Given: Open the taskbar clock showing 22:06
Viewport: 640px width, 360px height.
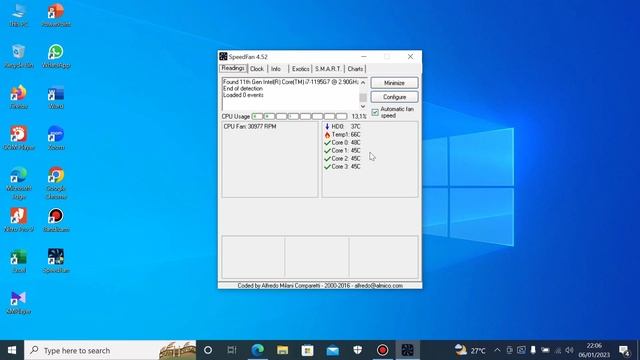Looking at the screenshot, I should 594,350.
